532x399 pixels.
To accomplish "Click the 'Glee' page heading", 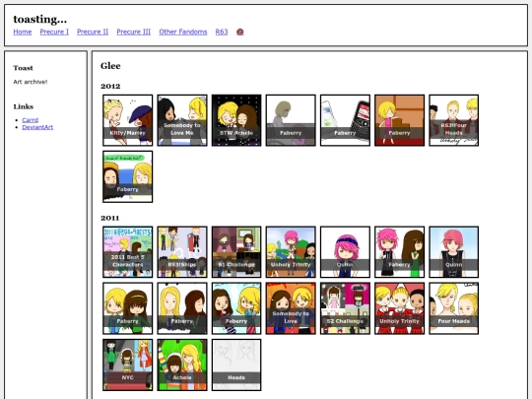I will 110,66.
